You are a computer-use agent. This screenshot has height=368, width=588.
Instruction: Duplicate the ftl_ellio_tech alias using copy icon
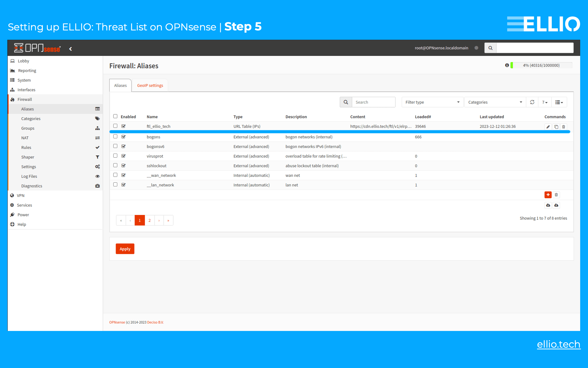(x=556, y=127)
